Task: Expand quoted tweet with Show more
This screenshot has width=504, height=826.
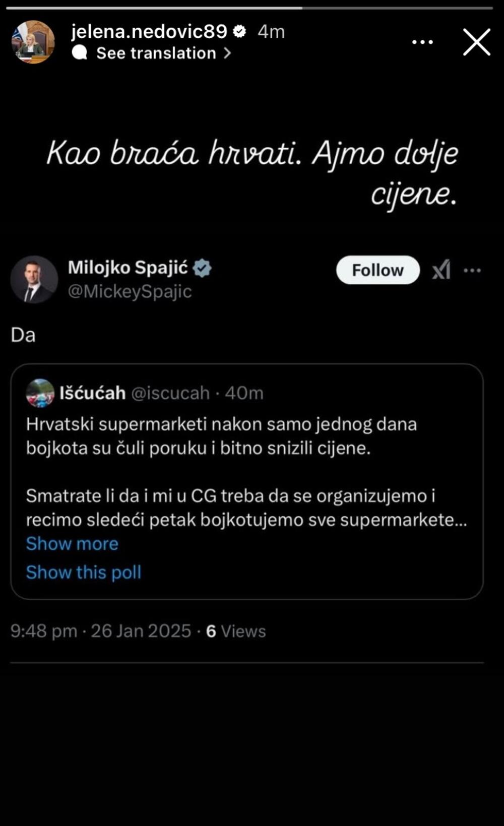Action: 72,544
